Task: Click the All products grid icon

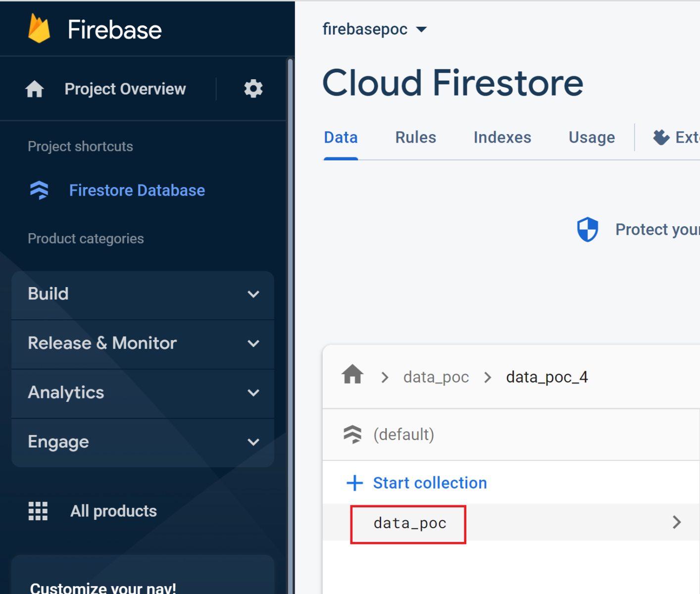Action: [x=38, y=511]
